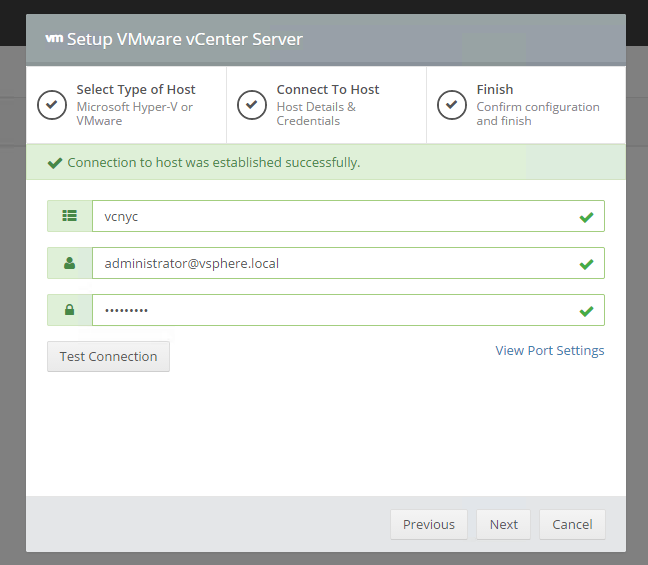The image size is (648, 565).
Task: Click the server list icon beside vcnyc field
Action: tap(69, 216)
